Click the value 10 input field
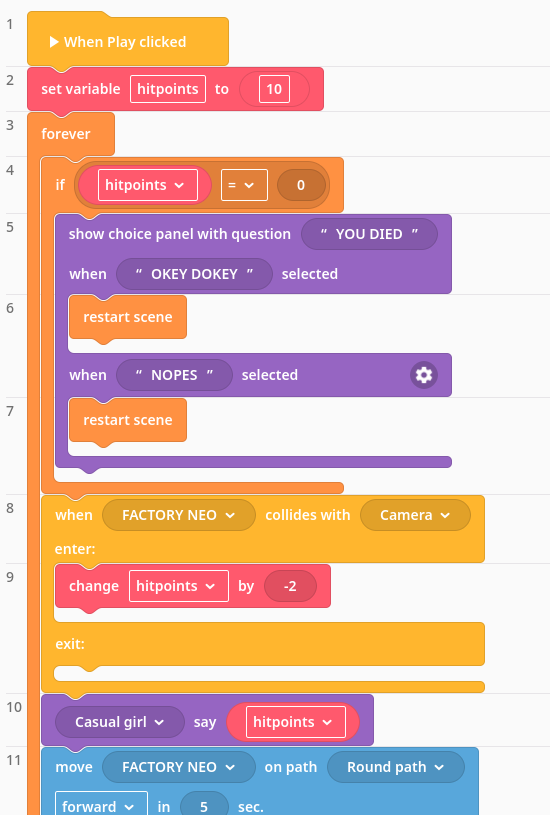550x815 pixels. (x=274, y=89)
